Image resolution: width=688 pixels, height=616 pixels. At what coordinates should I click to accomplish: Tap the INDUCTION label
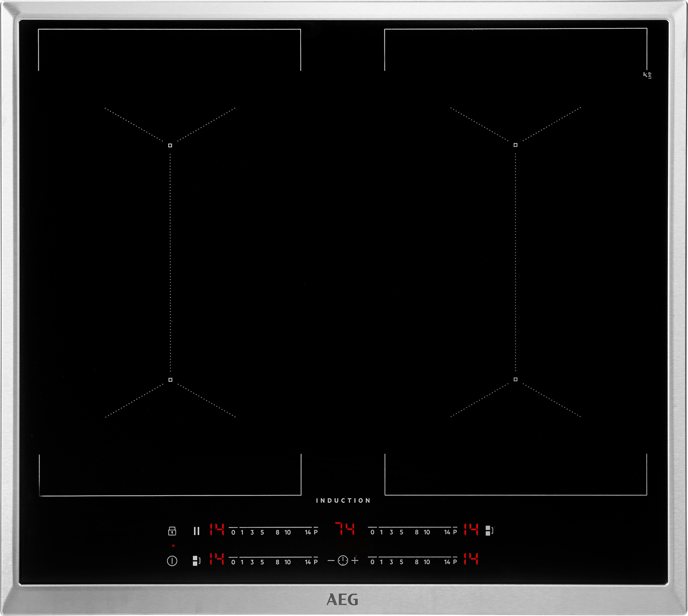[343, 500]
